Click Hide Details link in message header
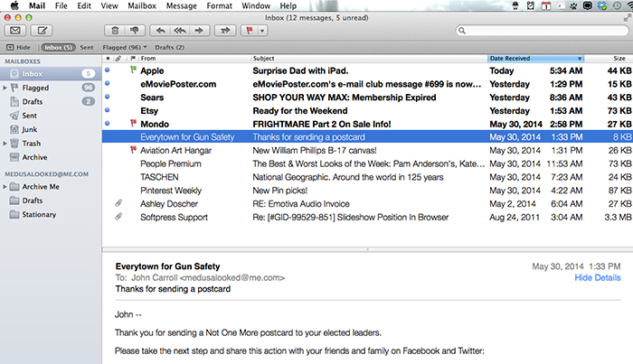633x364 pixels. [598, 277]
